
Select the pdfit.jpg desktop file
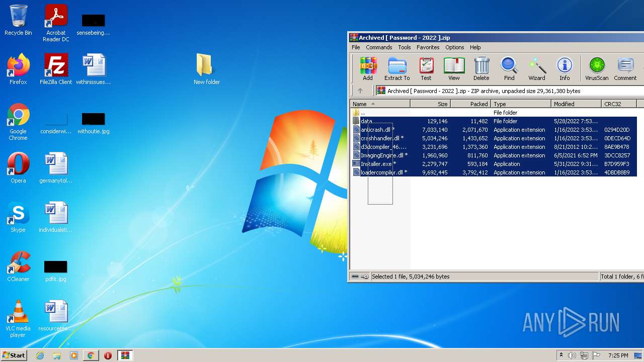click(56, 270)
